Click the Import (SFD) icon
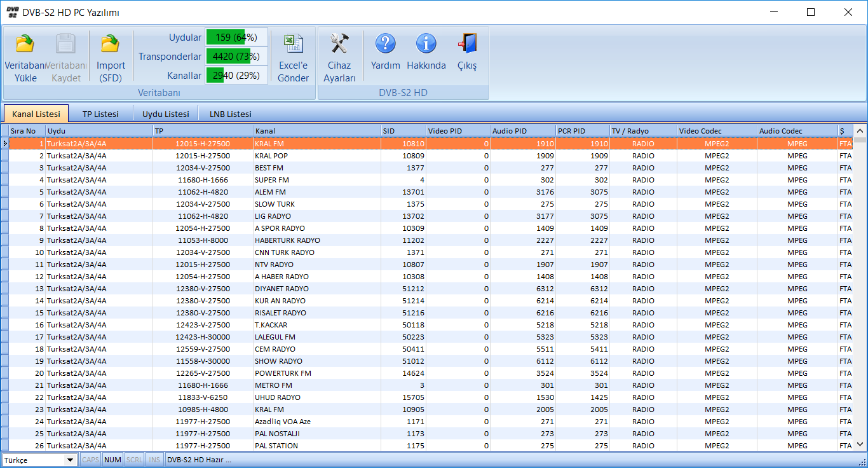868x468 pixels. (x=111, y=44)
